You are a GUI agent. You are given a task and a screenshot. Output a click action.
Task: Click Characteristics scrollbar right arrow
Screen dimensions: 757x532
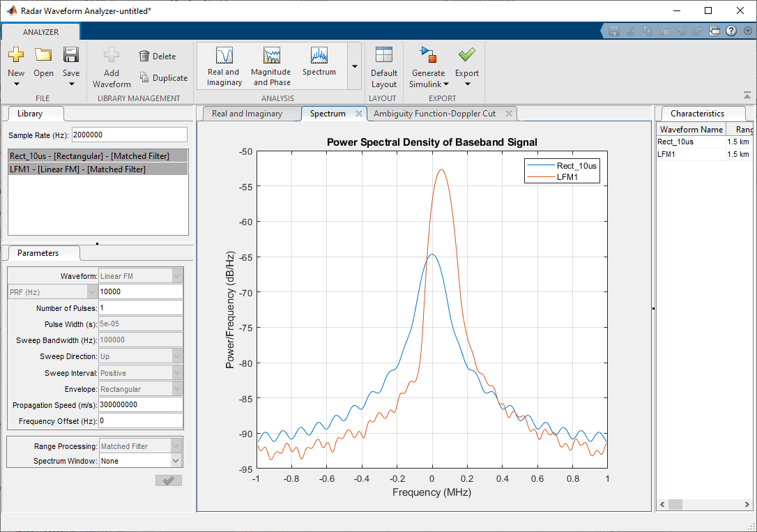pos(747,505)
